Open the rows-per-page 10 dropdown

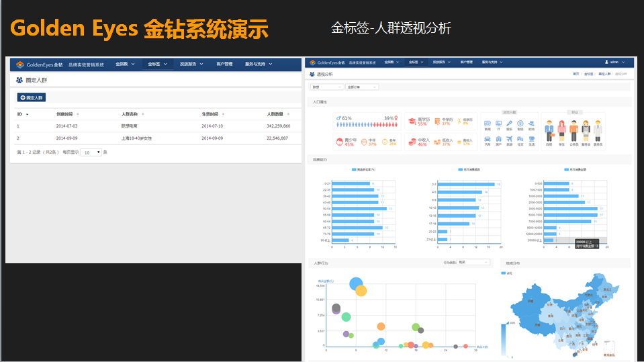point(91,152)
